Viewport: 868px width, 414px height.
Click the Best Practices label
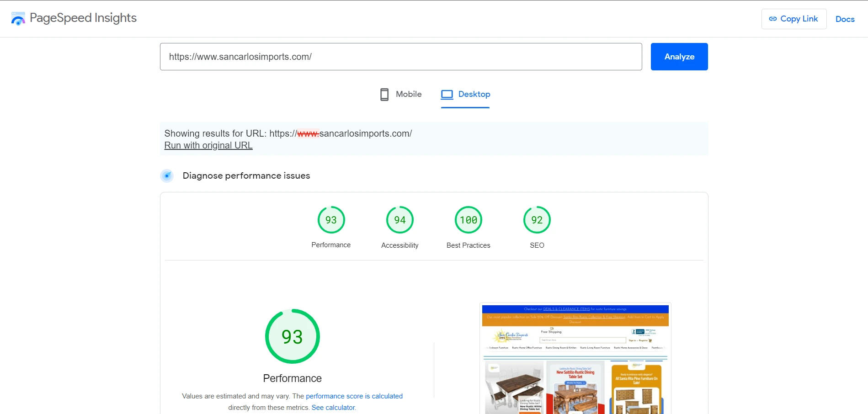tap(468, 245)
